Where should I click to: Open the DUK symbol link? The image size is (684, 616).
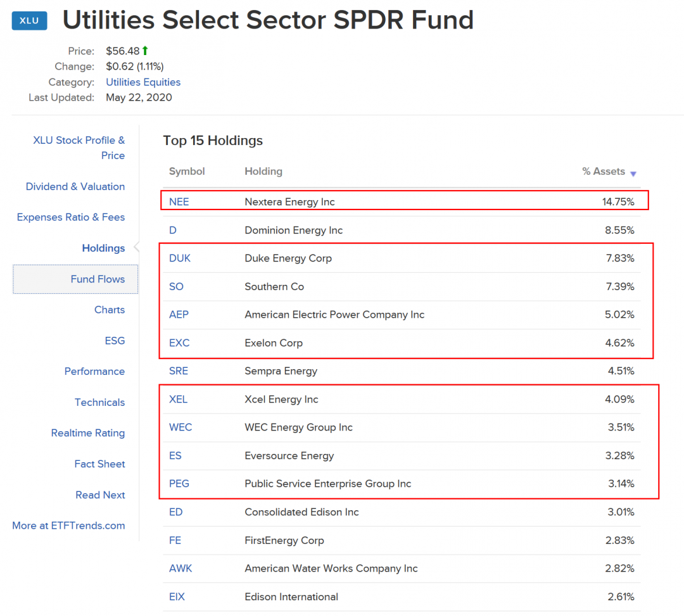pyautogui.click(x=180, y=258)
